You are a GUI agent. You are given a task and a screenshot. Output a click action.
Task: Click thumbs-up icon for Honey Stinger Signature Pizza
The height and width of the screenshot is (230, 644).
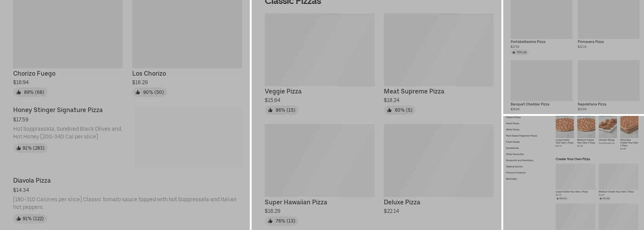click(18, 148)
